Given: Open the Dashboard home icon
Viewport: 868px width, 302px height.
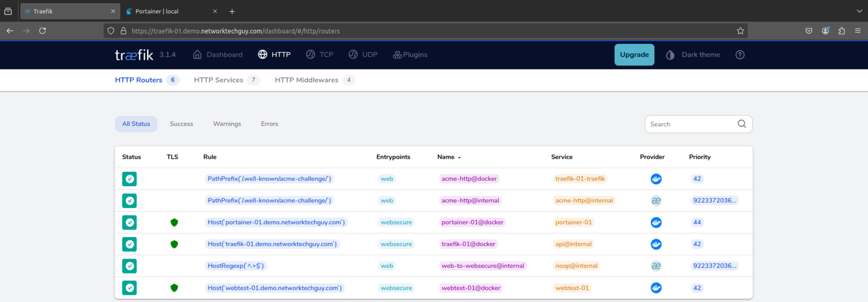Looking at the screenshot, I should tap(197, 54).
